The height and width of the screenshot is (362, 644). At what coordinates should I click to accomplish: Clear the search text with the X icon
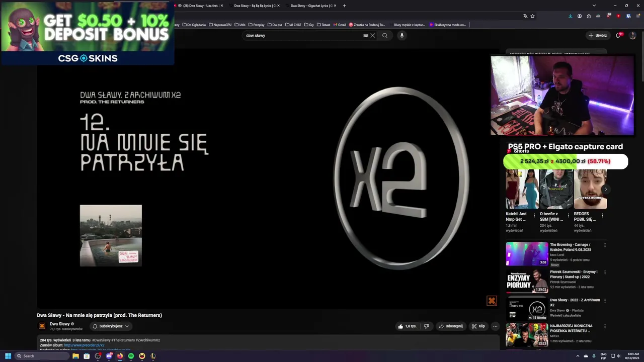click(x=373, y=35)
